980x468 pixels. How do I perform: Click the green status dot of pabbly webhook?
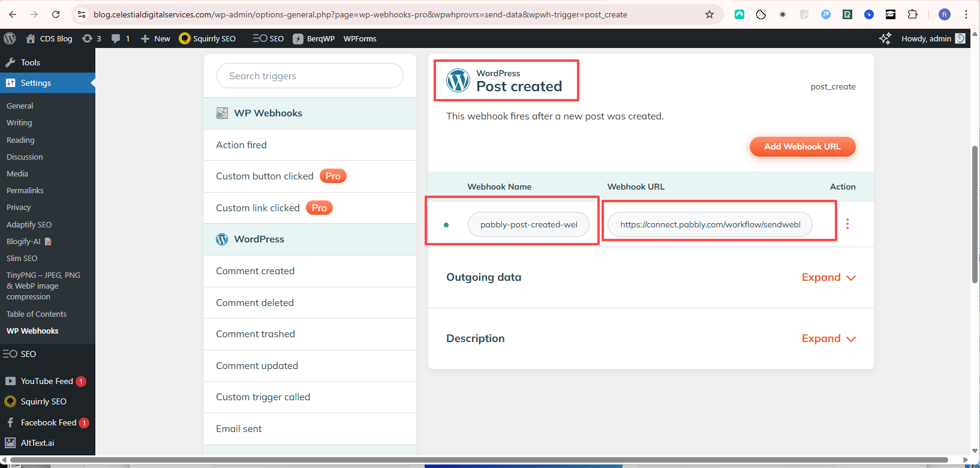click(x=446, y=225)
